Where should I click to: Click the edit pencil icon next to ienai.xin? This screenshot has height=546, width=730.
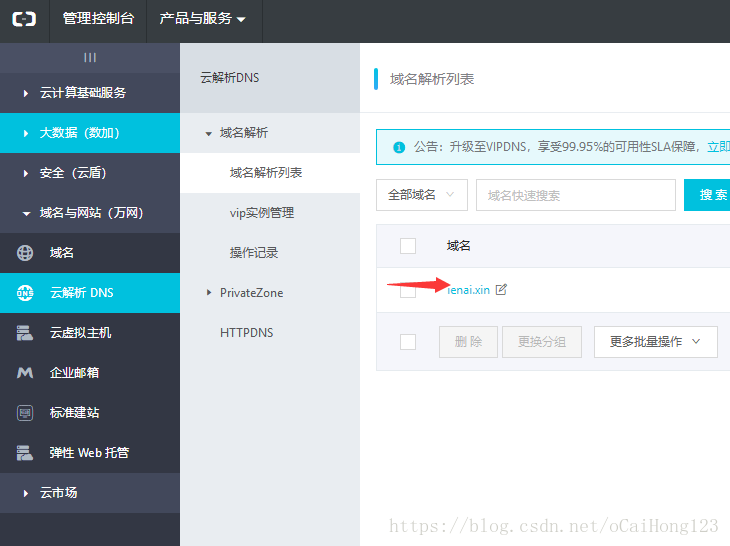[501, 290]
